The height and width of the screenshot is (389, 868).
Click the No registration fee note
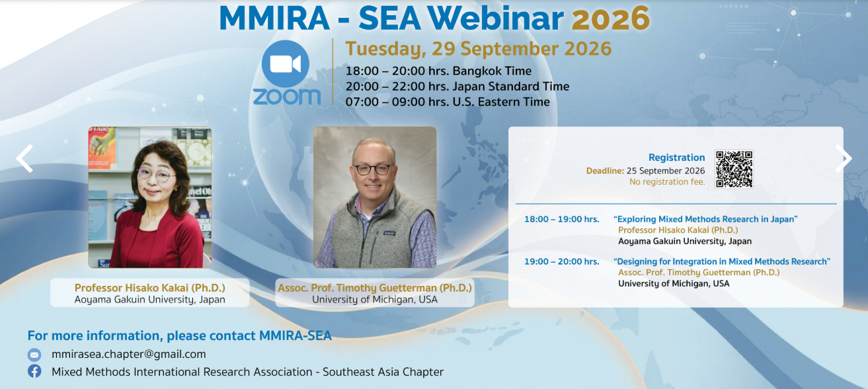(x=667, y=182)
